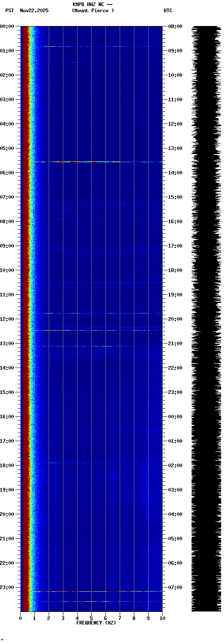The width and height of the screenshot is (224, 644).
Task: Click the UTC axis label '14:00'
Action: [x=175, y=173]
